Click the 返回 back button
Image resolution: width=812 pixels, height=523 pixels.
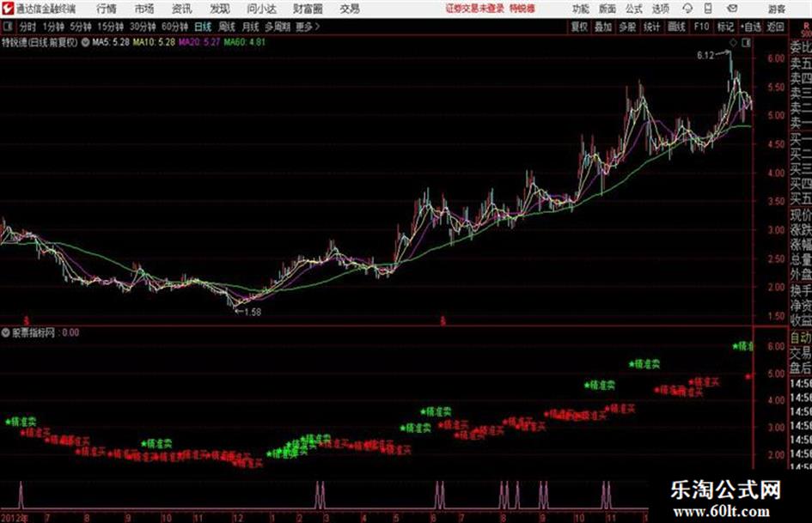pyautogui.click(x=775, y=27)
